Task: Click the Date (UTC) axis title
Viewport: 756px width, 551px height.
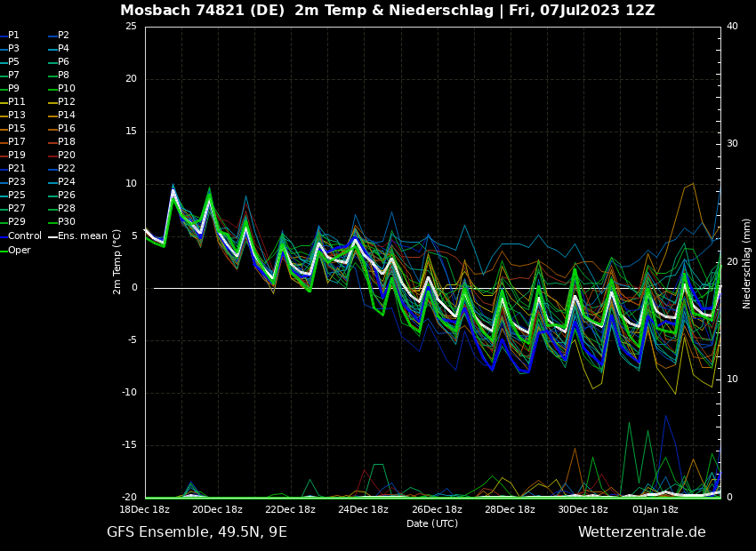Action: (x=432, y=524)
